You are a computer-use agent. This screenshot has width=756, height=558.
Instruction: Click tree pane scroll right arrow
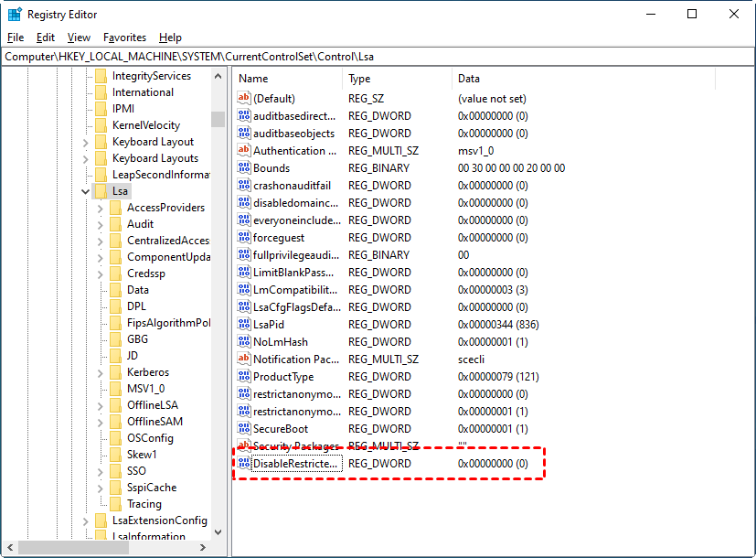(x=203, y=547)
